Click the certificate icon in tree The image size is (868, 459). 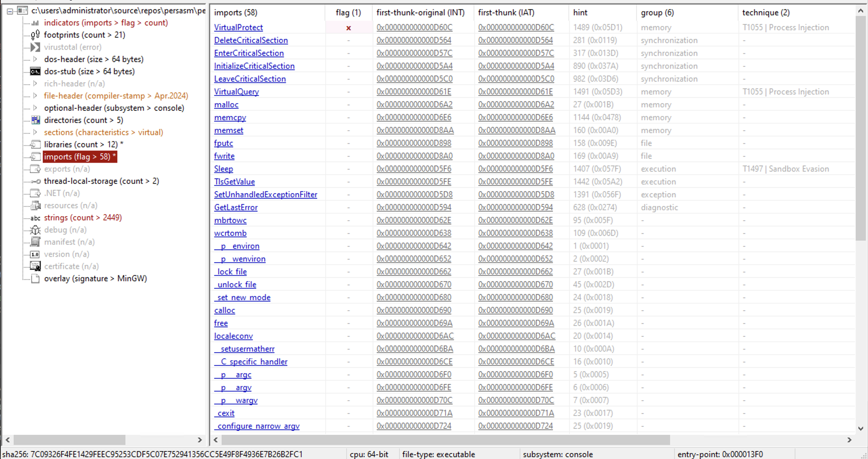(35, 266)
